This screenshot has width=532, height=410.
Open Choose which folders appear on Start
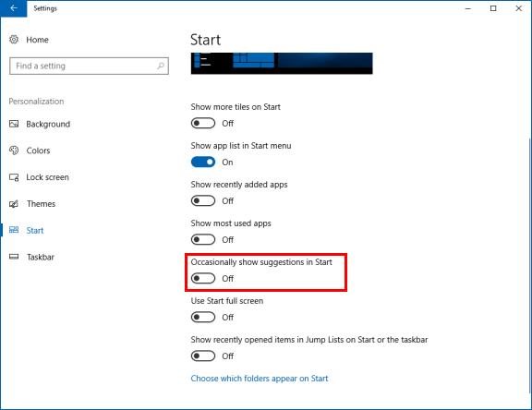[x=260, y=379]
